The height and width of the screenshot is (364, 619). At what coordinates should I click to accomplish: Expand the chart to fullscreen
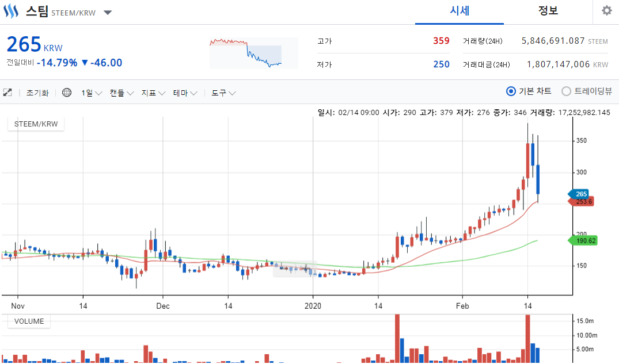click(7, 93)
